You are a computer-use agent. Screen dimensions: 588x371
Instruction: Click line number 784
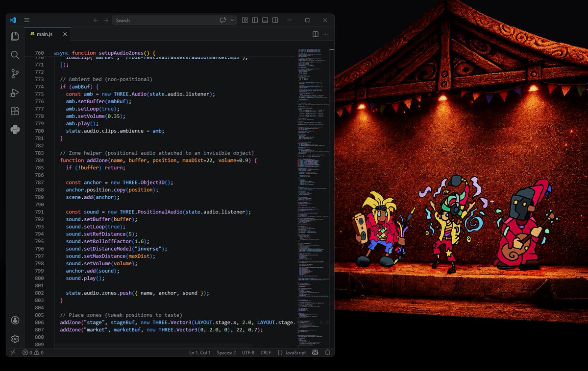click(x=39, y=160)
